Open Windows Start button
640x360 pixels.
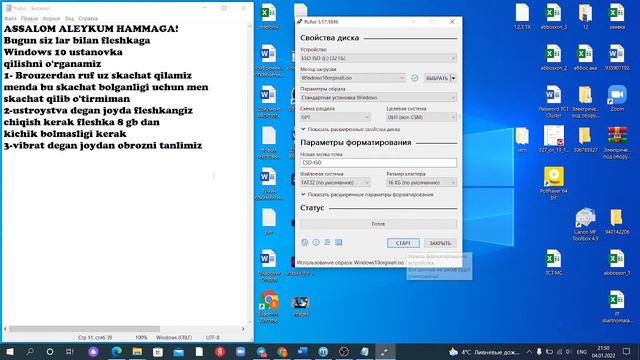pos(10,352)
